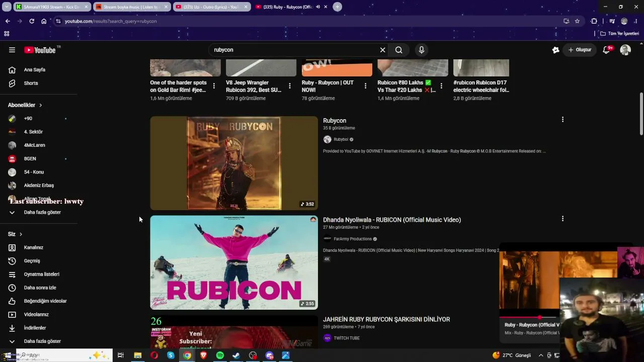
Task: Go back to the previous page
Action: (8, 21)
